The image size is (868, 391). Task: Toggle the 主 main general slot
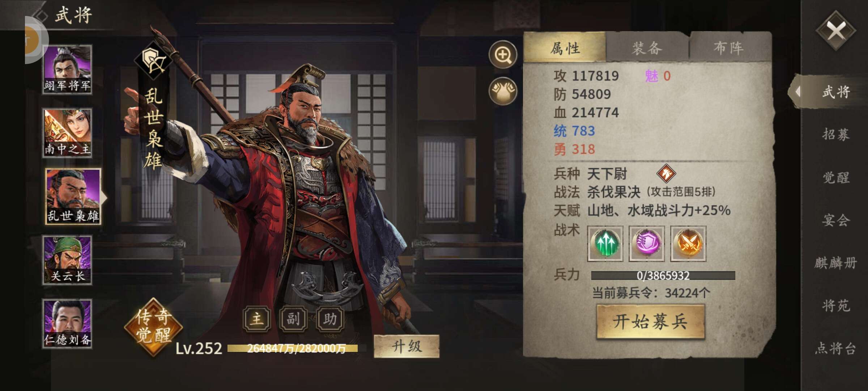pos(257,319)
